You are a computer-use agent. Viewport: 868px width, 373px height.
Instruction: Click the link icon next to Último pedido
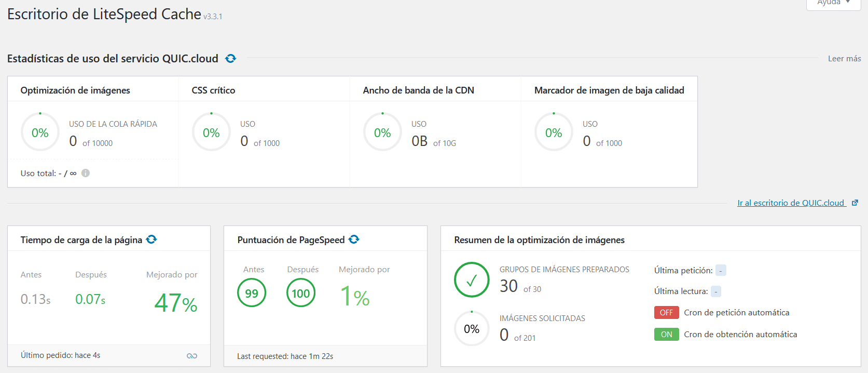click(x=192, y=356)
